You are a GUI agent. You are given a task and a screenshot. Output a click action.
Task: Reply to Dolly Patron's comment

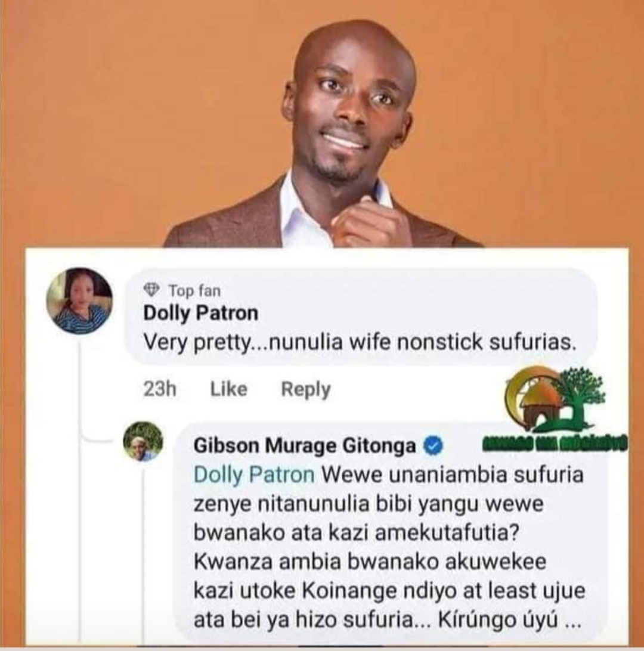pos(306,389)
